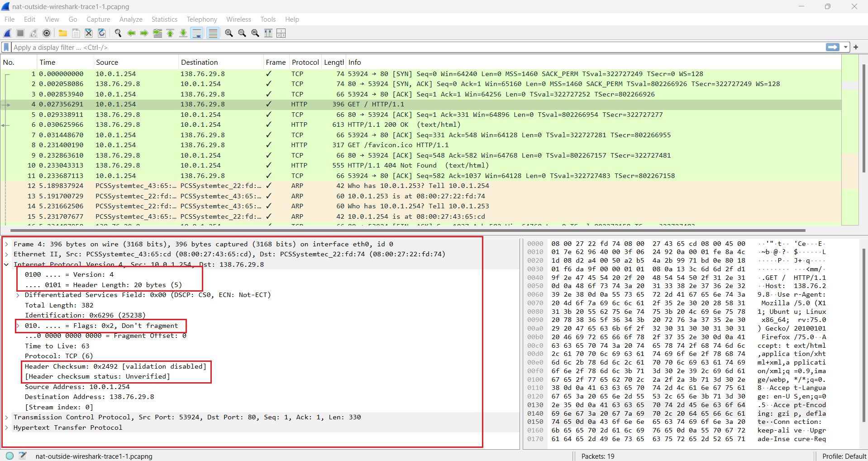Screen dimensions: 868x461
Task: Close this capture file icon
Action: pyautogui.click(x=89, y=33)
